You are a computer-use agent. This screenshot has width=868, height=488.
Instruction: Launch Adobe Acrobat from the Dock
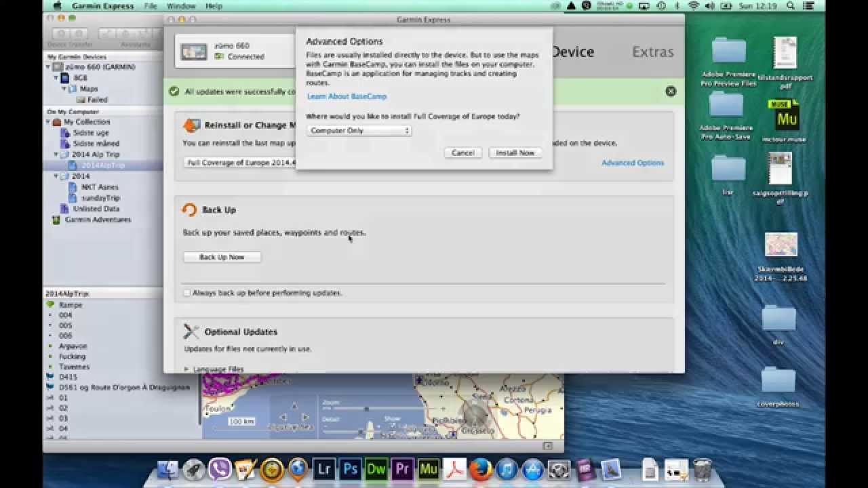tap(454, 470)
